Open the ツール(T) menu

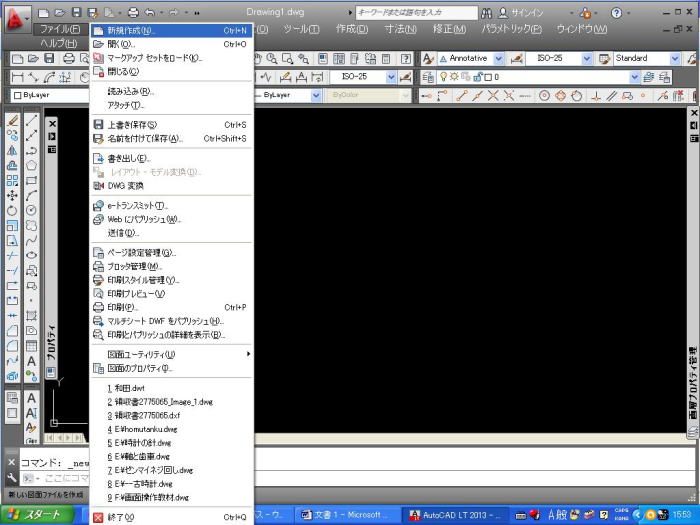301,29
